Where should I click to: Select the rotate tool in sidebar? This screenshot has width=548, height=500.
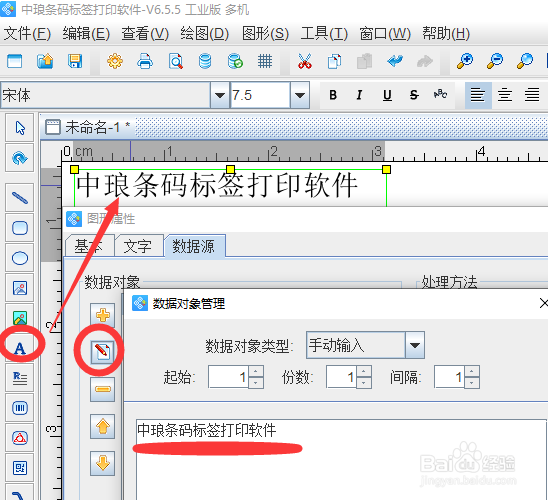20,158
